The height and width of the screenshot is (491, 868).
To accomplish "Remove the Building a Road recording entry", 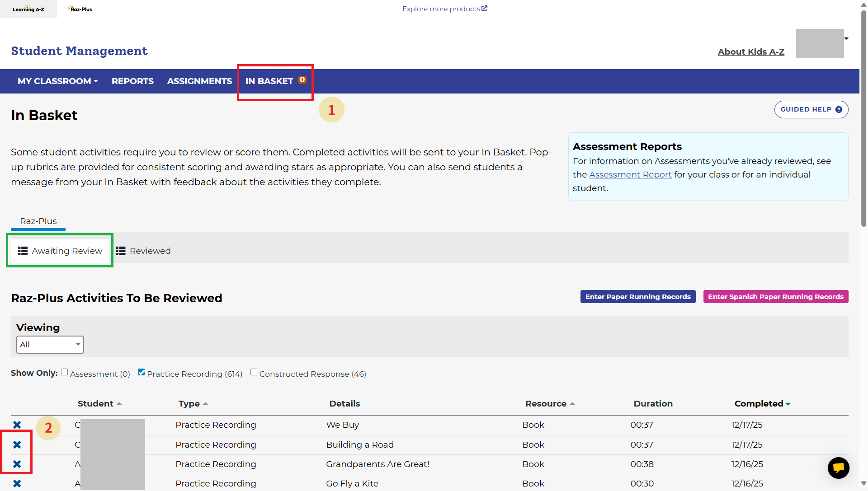I will pyautogui.click(x=17, y=445).
